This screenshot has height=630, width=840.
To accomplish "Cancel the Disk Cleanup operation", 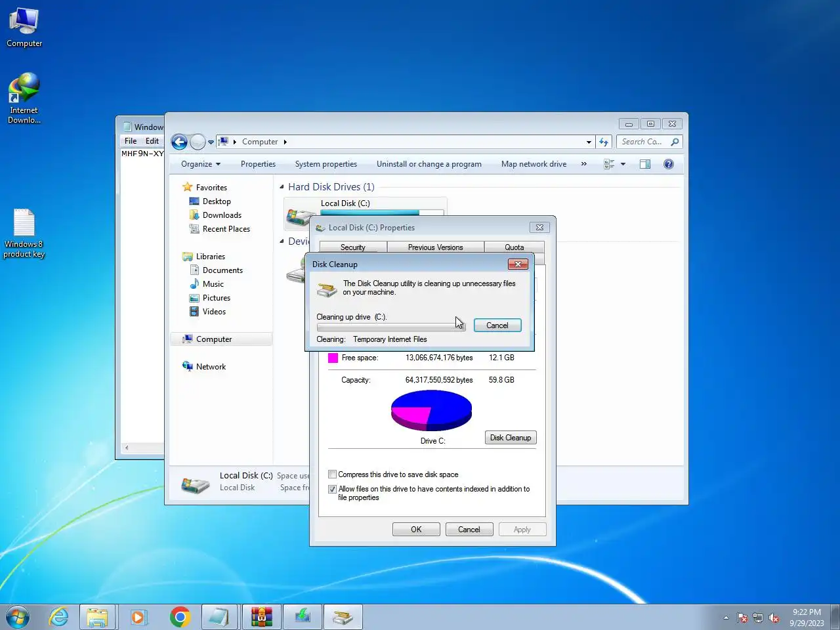I will pos(497,325).
